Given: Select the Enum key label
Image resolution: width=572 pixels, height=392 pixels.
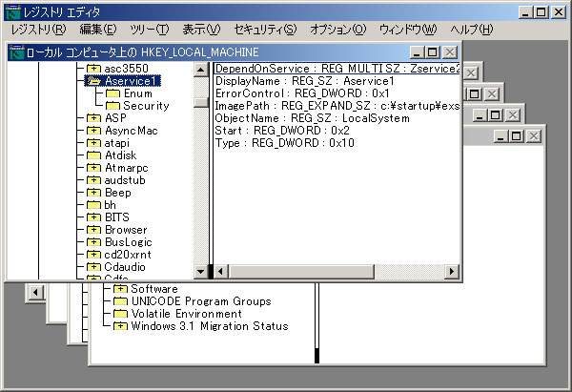Looking at the screenshot, I should pyautogui.click(x=138, y=93).
